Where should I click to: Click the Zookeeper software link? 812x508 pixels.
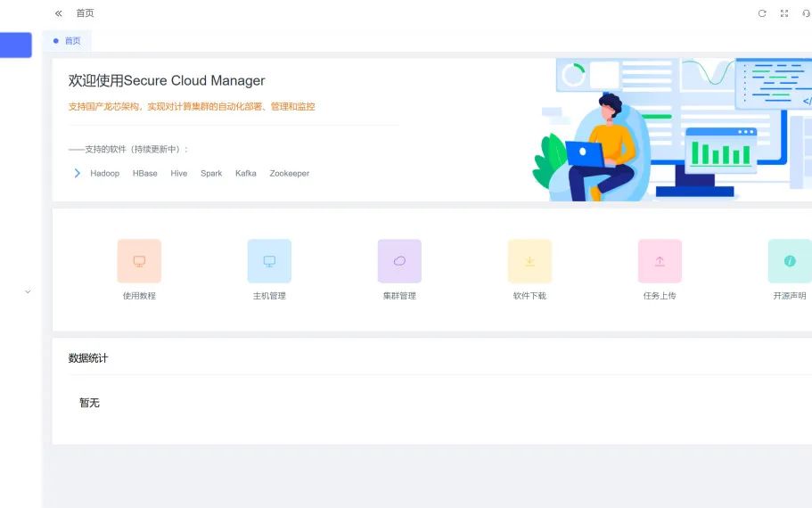click(289, 174)
